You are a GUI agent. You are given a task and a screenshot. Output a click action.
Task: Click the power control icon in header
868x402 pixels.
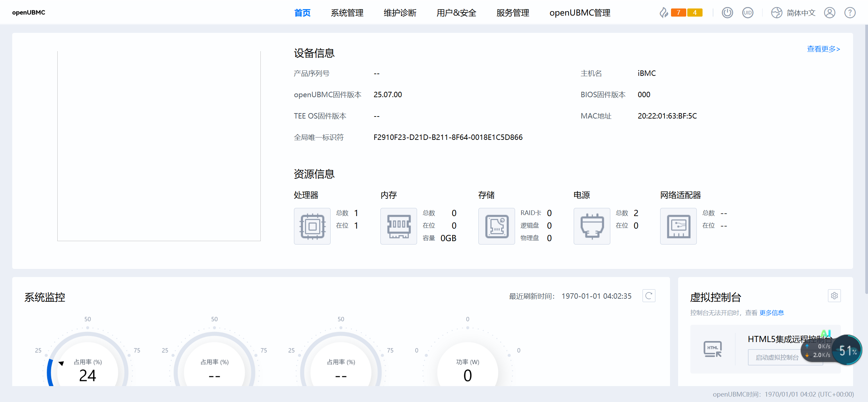point(727,13)
